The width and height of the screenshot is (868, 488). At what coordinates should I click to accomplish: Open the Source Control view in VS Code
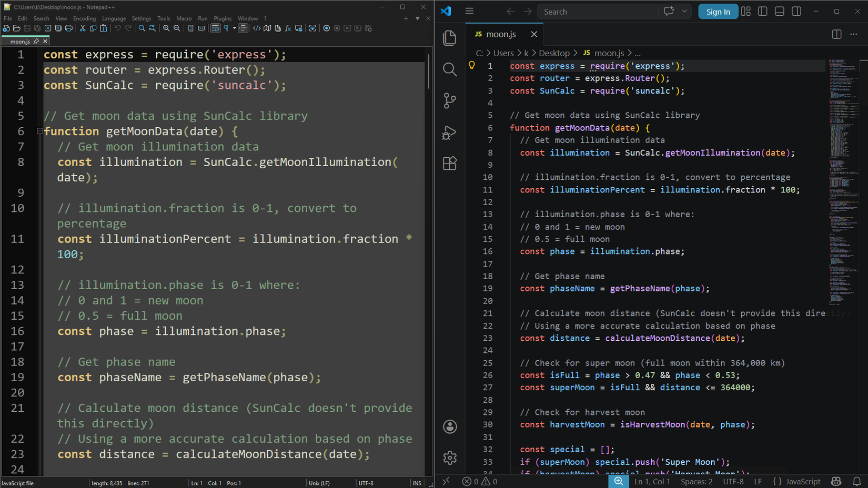click(x=450, y=100)
